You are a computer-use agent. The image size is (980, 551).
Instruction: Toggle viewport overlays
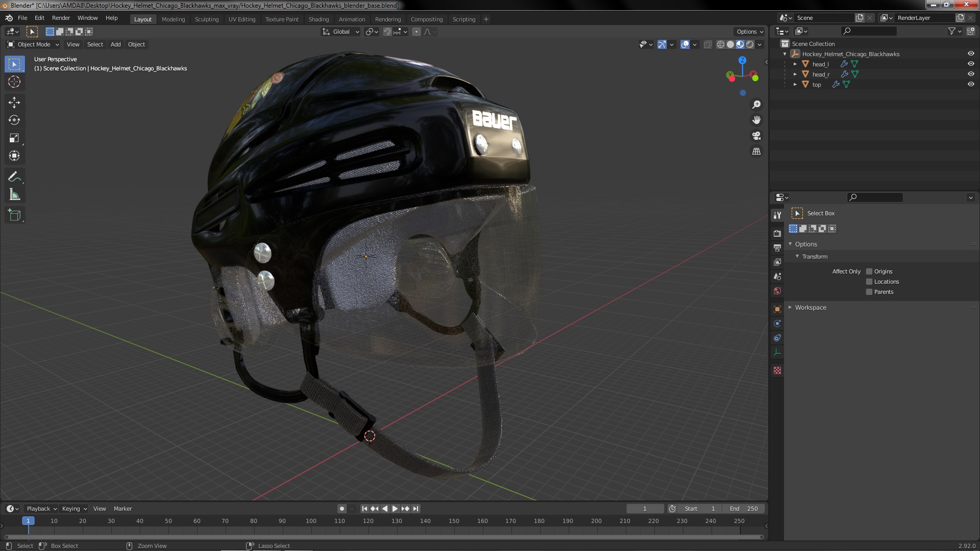coord(685,44)
